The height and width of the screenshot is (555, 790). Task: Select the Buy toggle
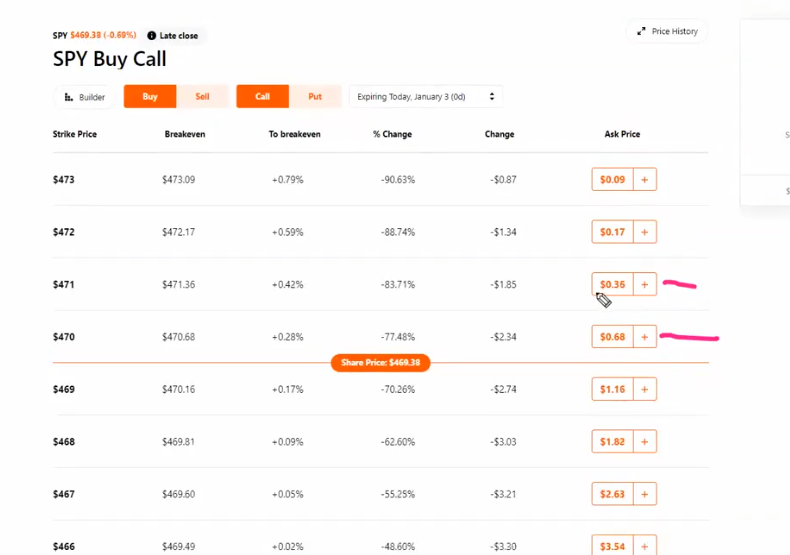pos(150,97)
